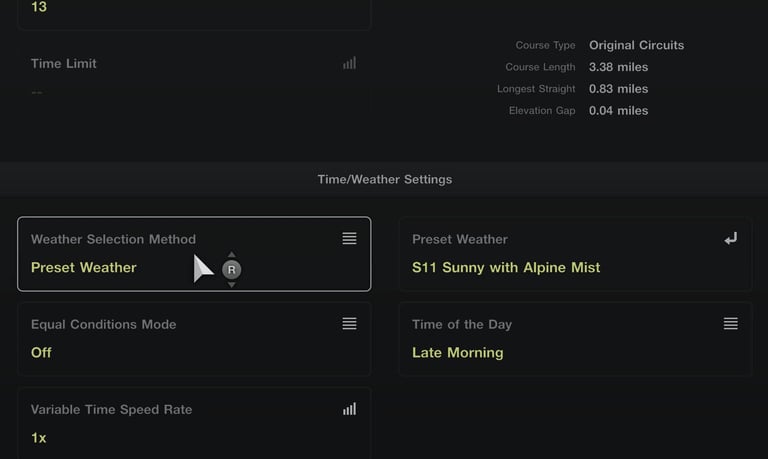
Task: Click the value 13 in the top card
Action: (x=38, y=7)
